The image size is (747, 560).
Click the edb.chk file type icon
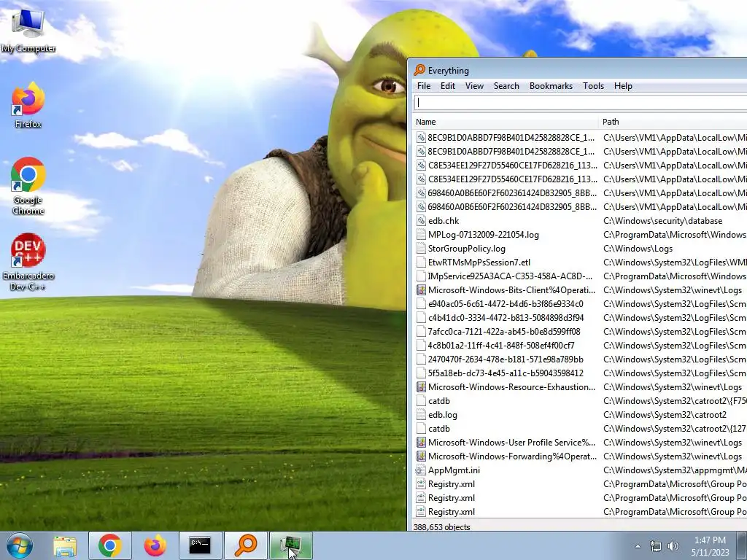click(421, 220)
